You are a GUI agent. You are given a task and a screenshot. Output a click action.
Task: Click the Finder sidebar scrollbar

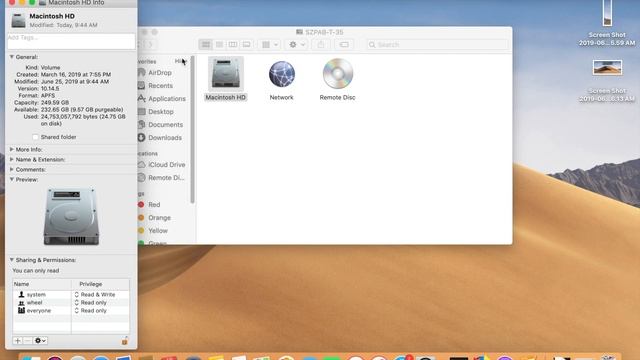[x=193, y=130]
